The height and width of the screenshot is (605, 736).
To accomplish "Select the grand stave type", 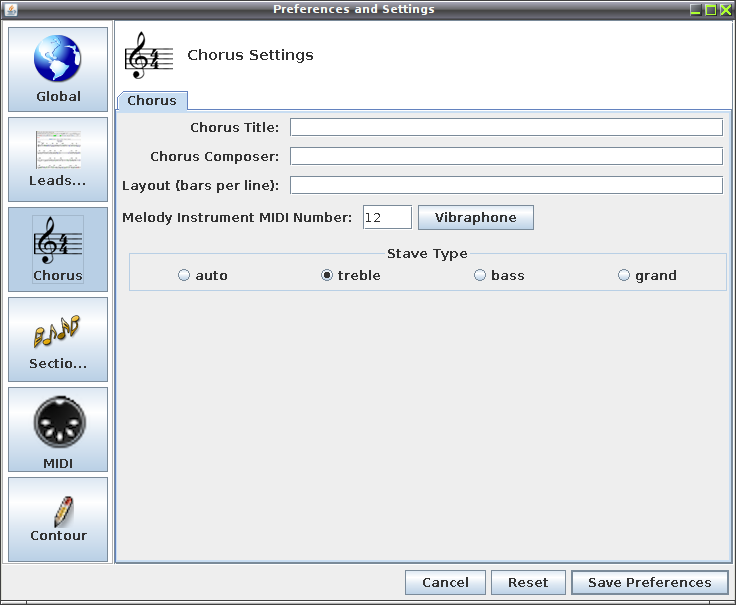I will click(647, 276).
